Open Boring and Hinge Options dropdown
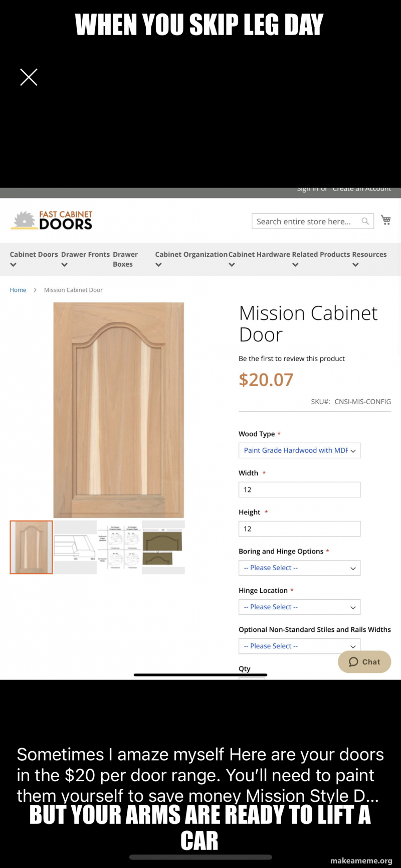 tap(299, 568)
